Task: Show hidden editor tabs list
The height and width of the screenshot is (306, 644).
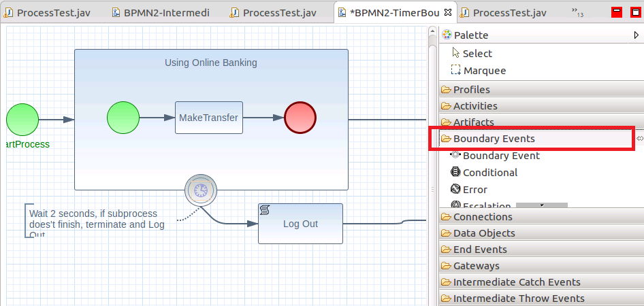Action: 578,12
